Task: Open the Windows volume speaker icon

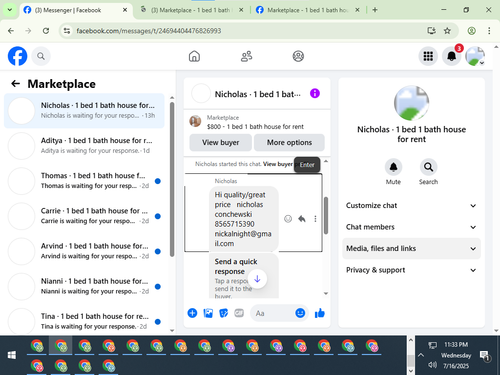Action: [x=432, y=365]
